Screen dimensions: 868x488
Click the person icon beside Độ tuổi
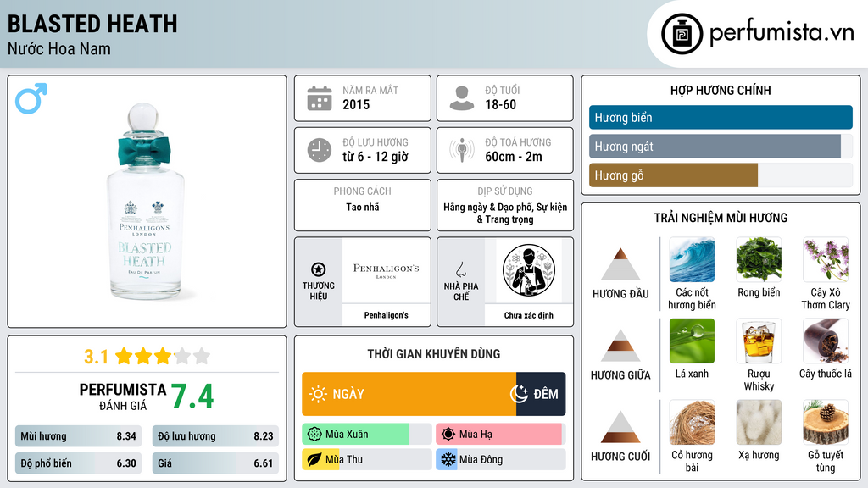[462, 98]
